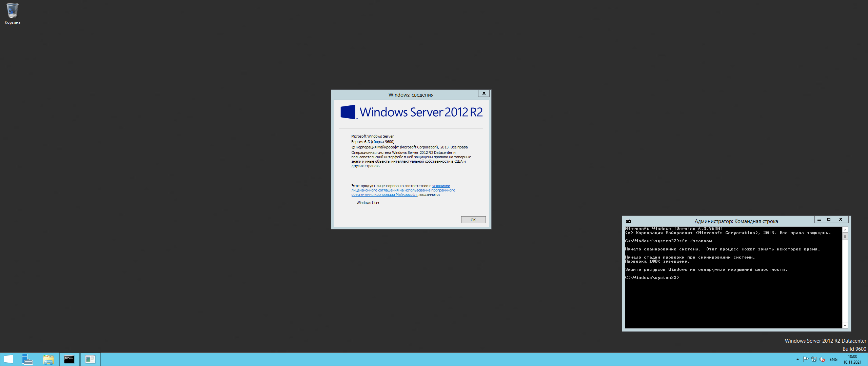Image resolution: width=868 pixels, height=366 pixels.
Task: Open File Explorer from the taskbar
Action: coord(48,359)
